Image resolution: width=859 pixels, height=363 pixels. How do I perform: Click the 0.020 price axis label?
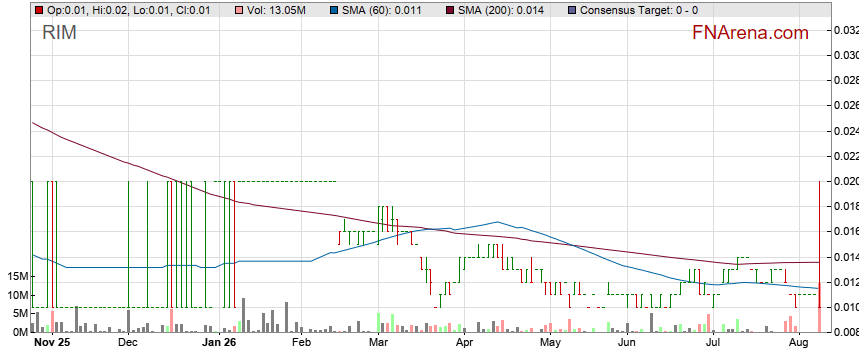pos(846,181)
